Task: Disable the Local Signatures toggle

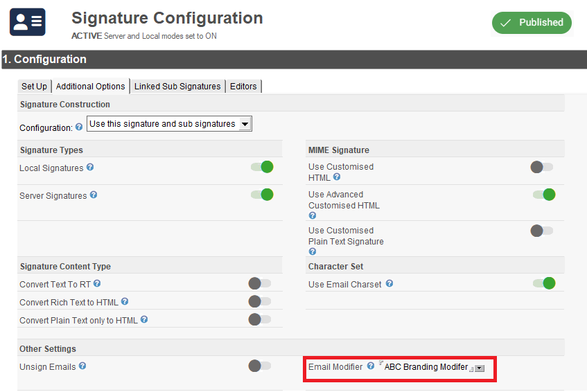Action: 262,167
